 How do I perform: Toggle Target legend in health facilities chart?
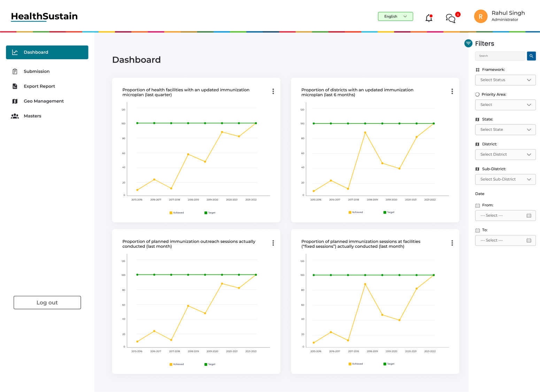[210, 213]
